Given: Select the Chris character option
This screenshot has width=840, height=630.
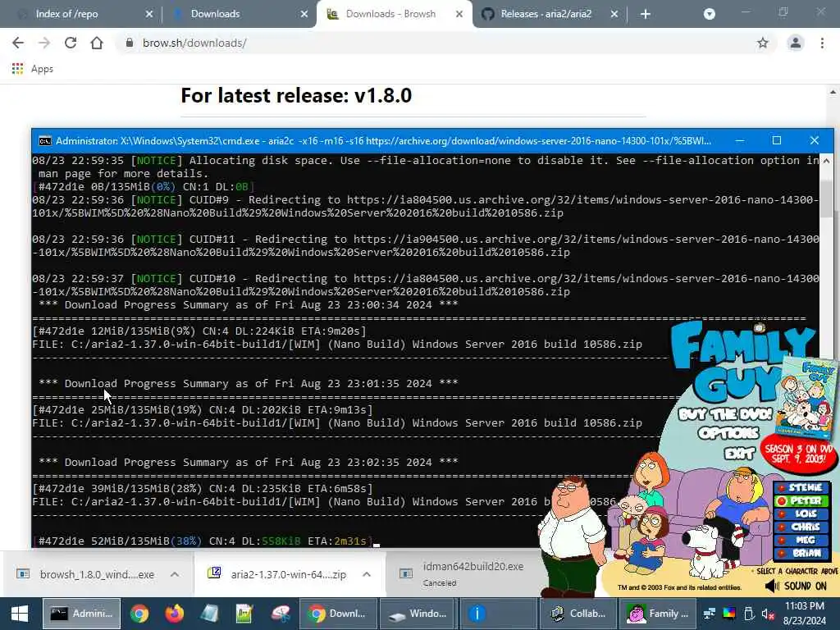Looking at the screenshot, I should click(801, 527).
